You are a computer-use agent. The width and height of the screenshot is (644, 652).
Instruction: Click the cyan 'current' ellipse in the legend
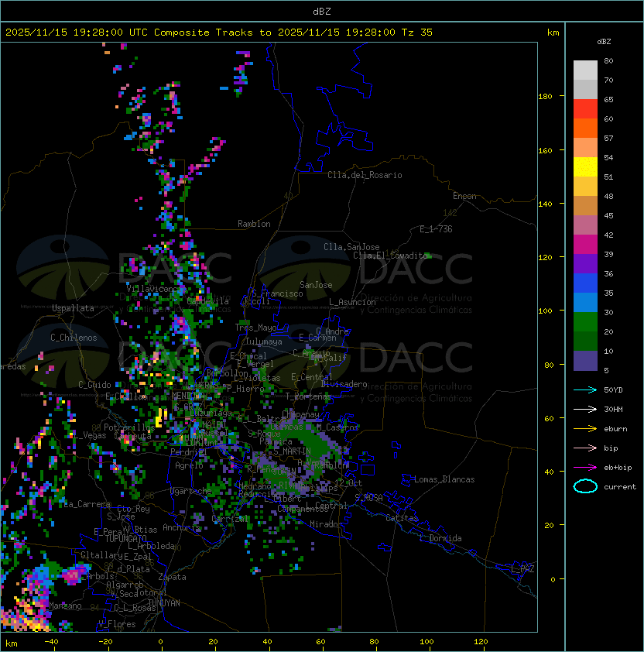click(x=585, y=486)
